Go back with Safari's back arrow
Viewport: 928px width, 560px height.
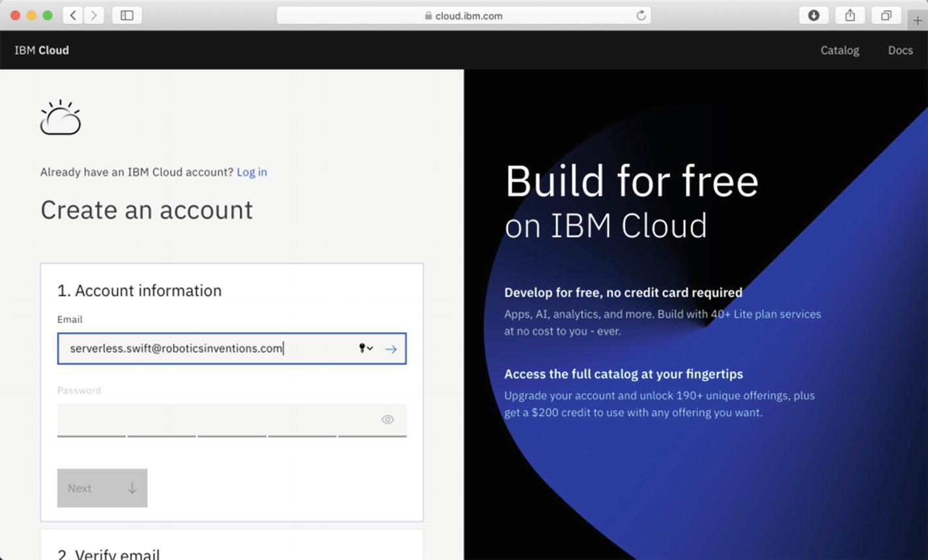click(73, 16)
